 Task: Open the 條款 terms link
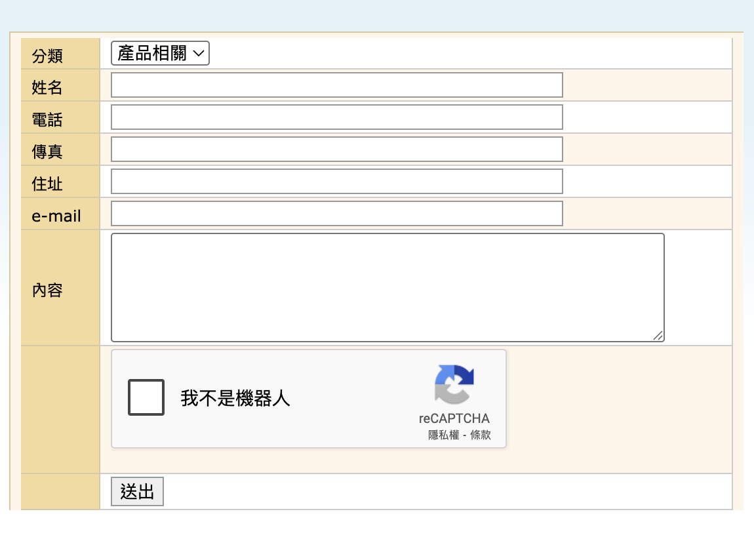pos(481,435)
